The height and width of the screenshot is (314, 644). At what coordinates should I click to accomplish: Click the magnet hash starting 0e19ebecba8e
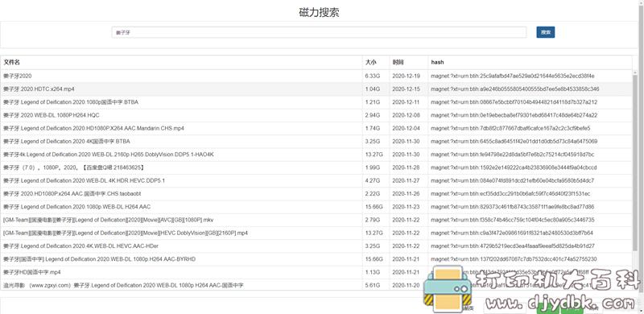[x=514, y=115]
